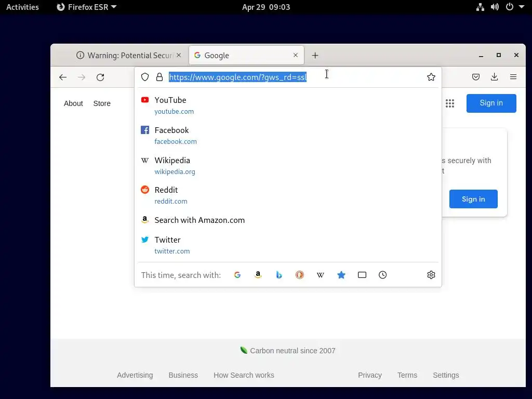Open clock and calendar in top bar
This screenshot has width=532, height=399.
coord(266,7)
